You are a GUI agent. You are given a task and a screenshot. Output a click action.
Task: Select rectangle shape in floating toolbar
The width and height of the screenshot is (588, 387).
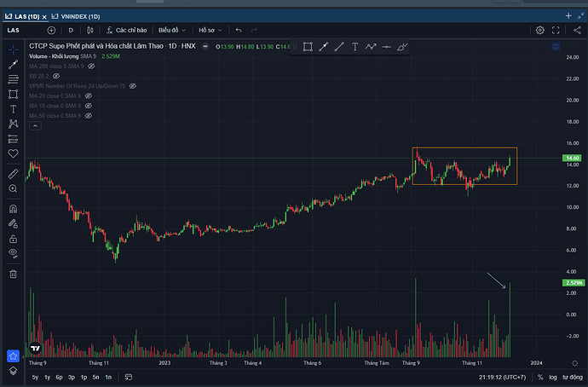[308, 47]
